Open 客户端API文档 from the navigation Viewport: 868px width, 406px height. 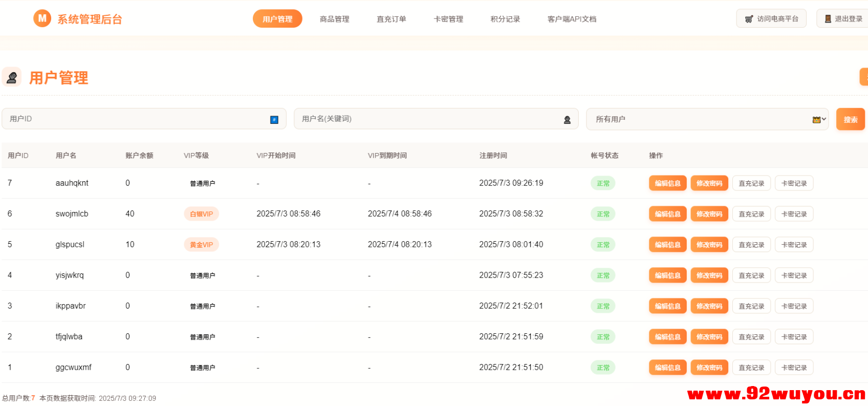point(572,19)
